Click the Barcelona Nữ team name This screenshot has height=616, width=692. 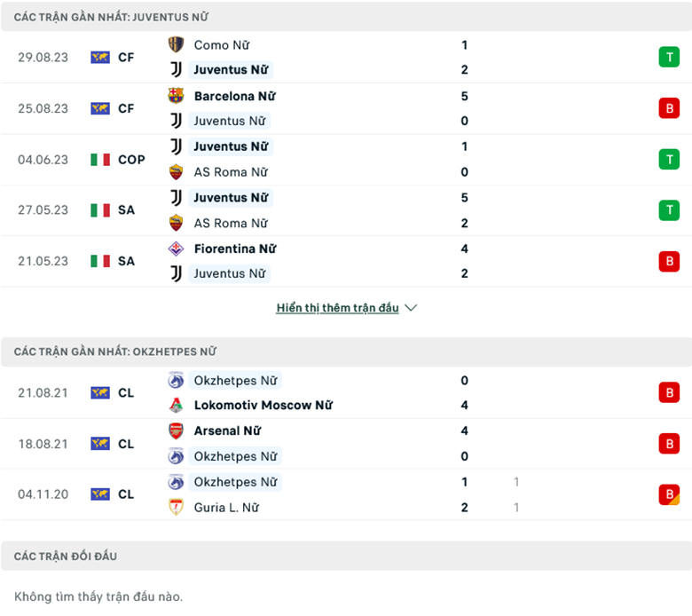point(234,96)
